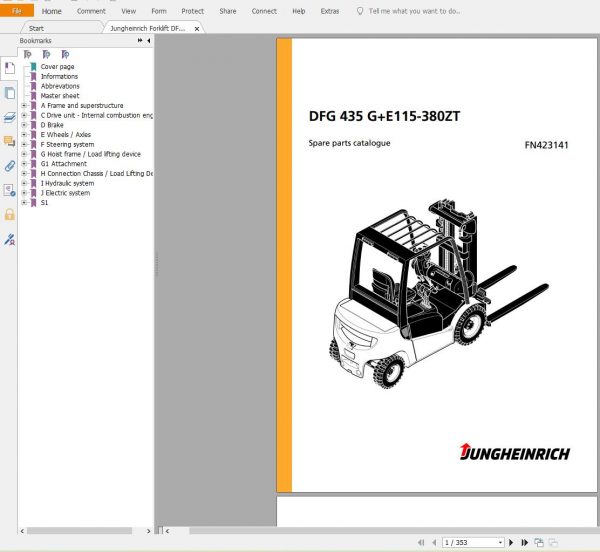The height and width of the screenshot is (552, 600).
Task: Click the second bookmark toolbar flag icon
Action: (46, 54)
